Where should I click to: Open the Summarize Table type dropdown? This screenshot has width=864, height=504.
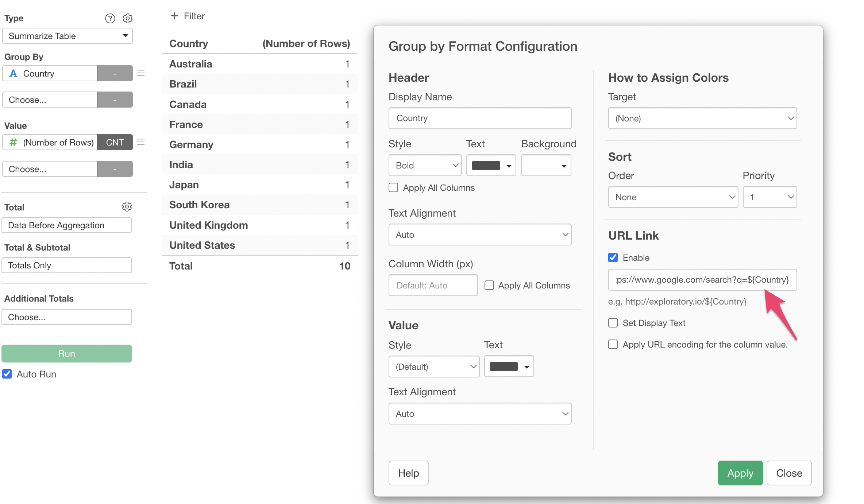[67, 36]
